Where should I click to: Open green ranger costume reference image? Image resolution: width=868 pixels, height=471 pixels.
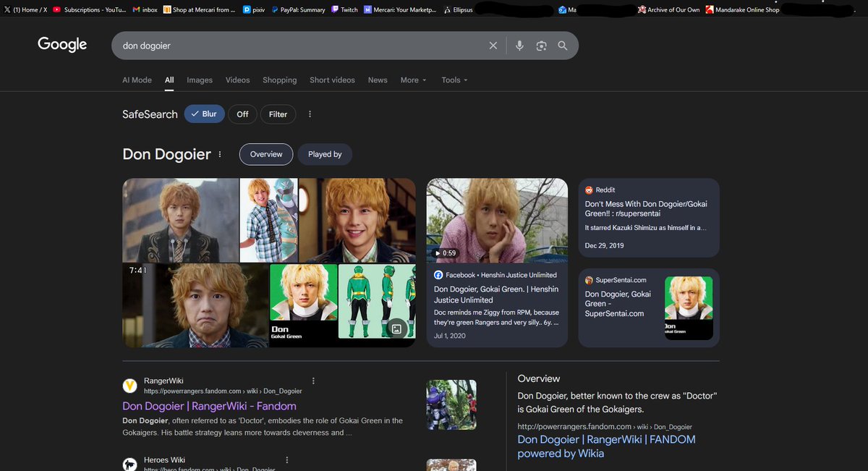(377, 301)
